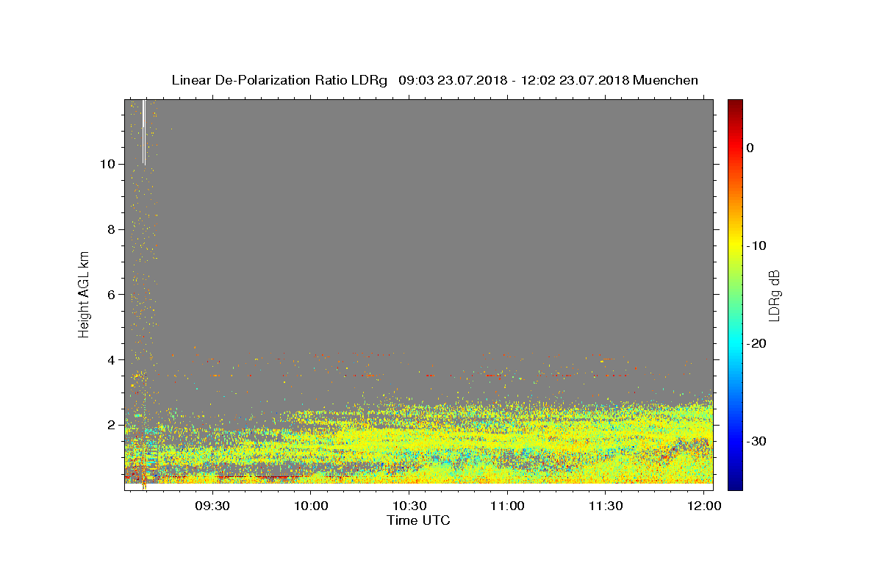
Task: Click the 11:00 time tick label
Action: pyautogui.click(x=507, y=506)
